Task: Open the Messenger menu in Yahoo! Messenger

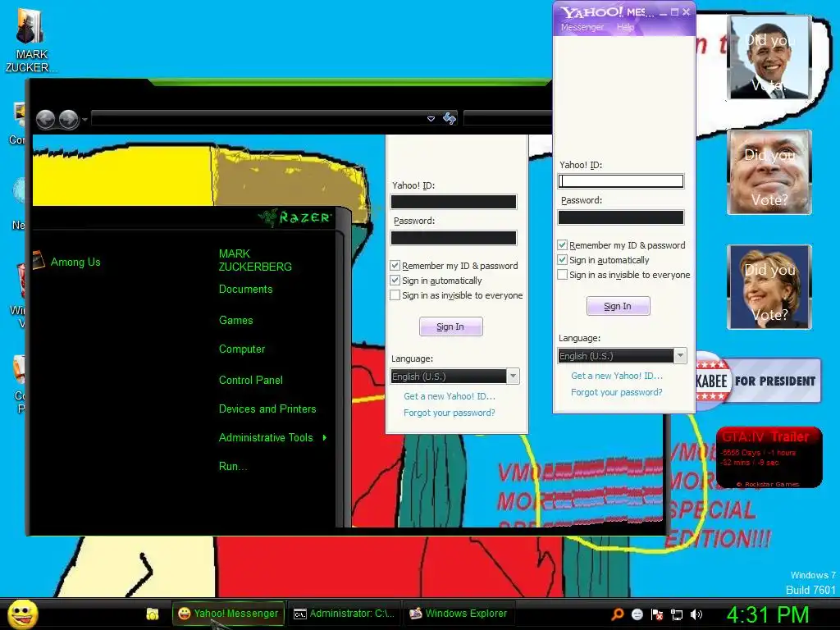Action: 582,27
